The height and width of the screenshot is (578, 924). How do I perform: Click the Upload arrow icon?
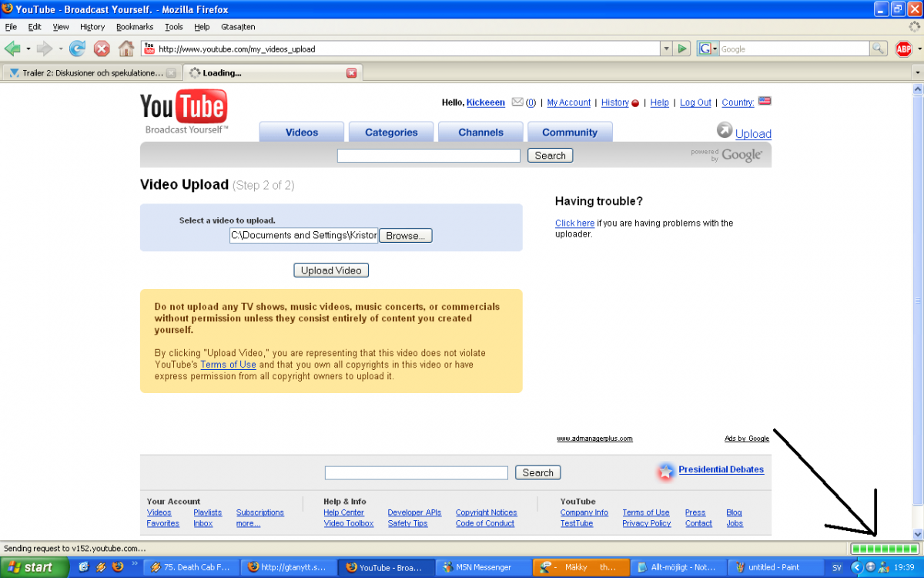(725, 130)
